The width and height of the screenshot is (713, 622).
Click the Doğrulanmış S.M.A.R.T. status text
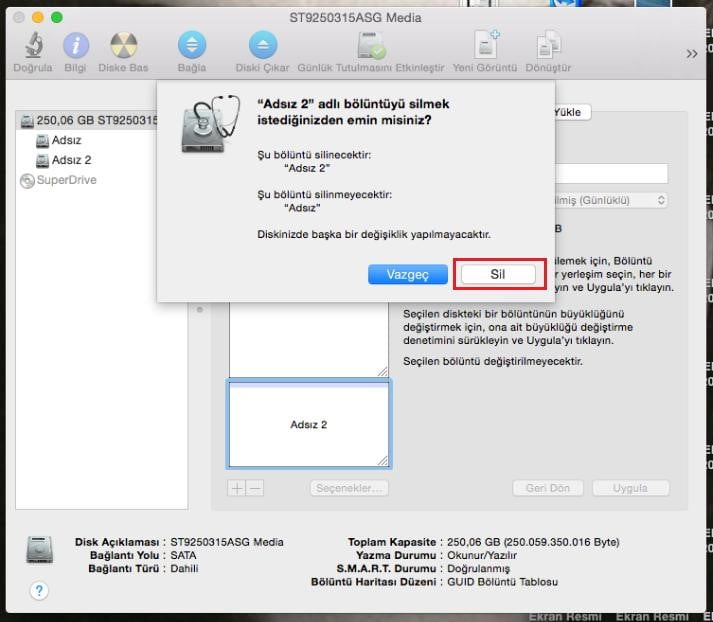(x=478, y=569)
